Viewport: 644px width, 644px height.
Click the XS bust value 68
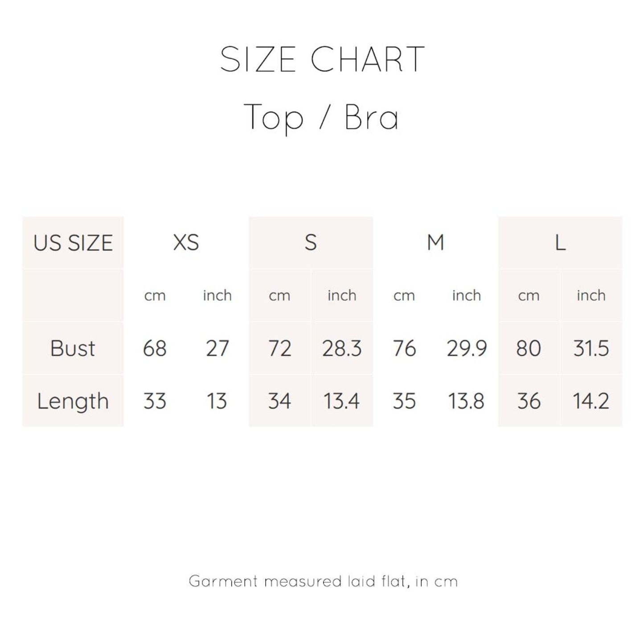coord(155,348)
